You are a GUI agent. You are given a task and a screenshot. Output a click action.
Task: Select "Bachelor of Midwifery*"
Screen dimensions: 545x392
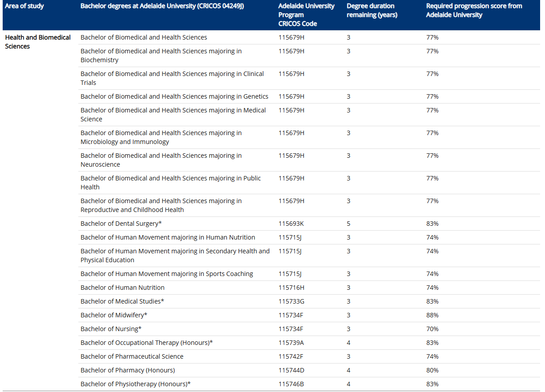pyautogui.click(x=114, y=315)
